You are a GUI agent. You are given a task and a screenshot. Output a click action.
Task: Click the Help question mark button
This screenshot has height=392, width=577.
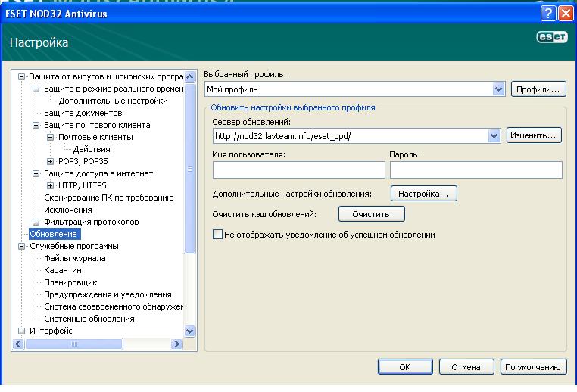[x=549, y=13]
